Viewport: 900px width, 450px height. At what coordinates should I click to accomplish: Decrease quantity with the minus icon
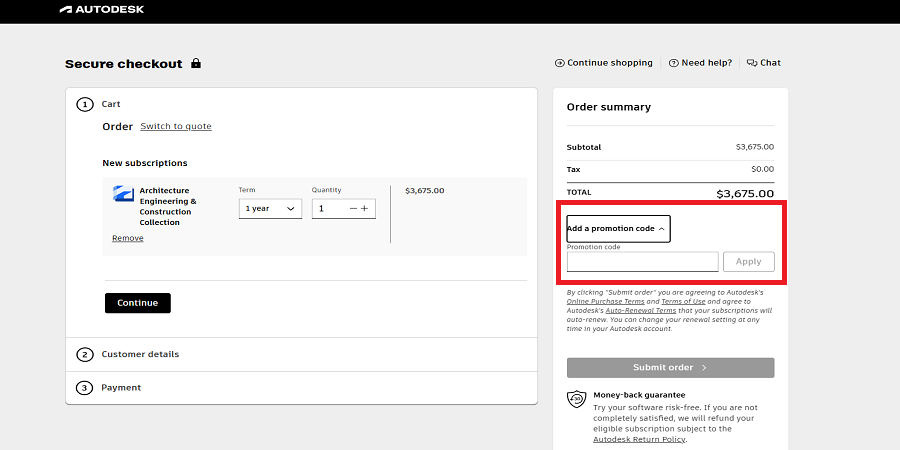pyautogui.click(x=353, y=209)
